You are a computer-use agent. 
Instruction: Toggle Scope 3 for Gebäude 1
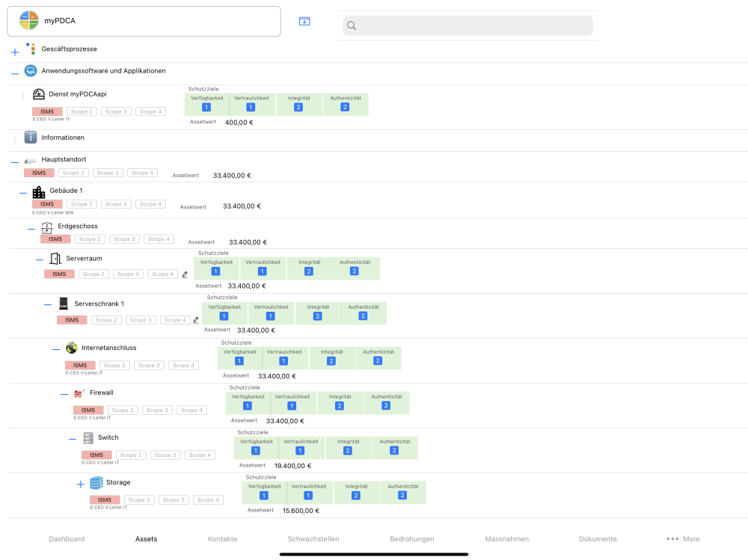(x=117, y=204)
